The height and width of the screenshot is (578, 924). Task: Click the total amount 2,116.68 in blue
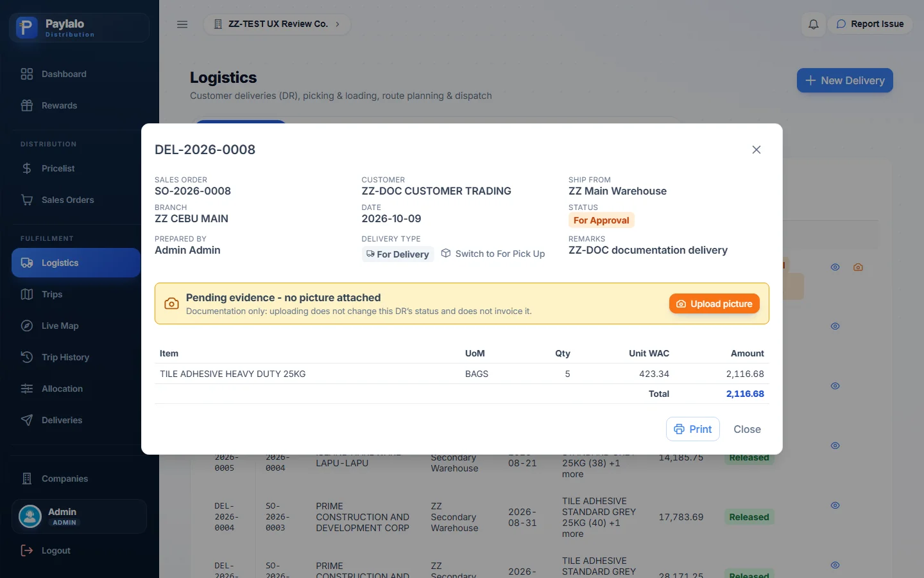click(745, 394)
